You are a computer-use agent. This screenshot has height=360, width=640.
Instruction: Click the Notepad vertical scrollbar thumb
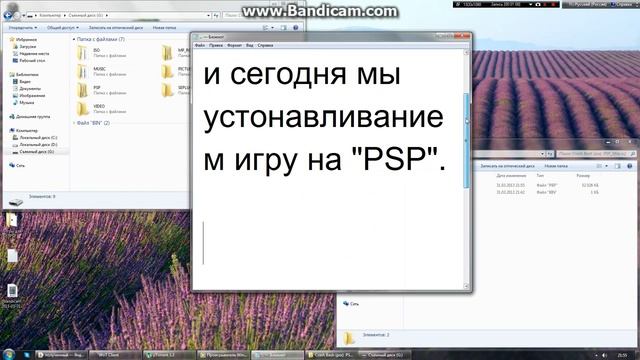[x=467, y=141]
